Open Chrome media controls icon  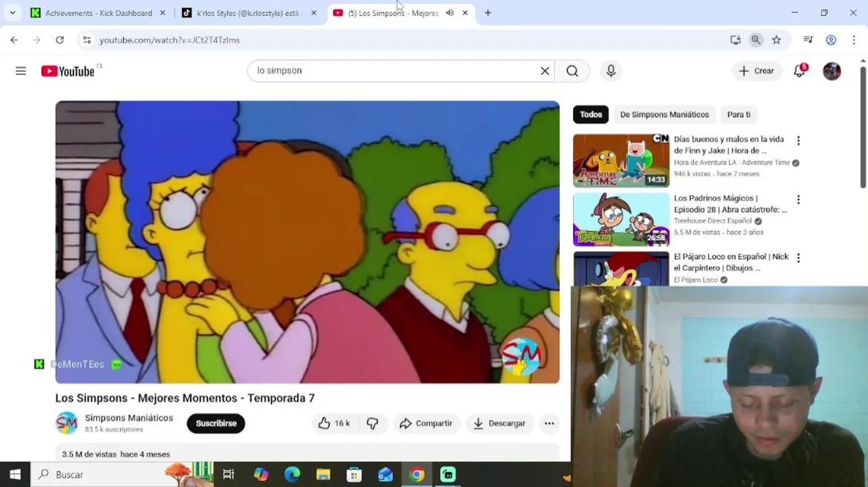click(808, 40)
